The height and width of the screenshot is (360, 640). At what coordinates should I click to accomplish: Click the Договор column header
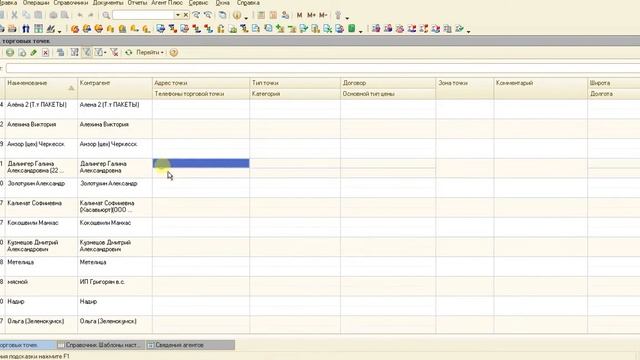(x=388, y=83)
